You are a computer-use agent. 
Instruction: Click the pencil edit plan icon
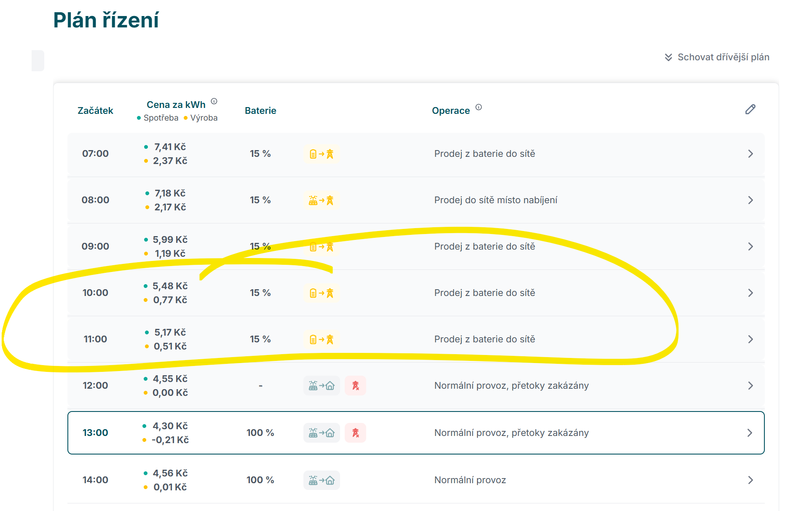coord(750,110)
